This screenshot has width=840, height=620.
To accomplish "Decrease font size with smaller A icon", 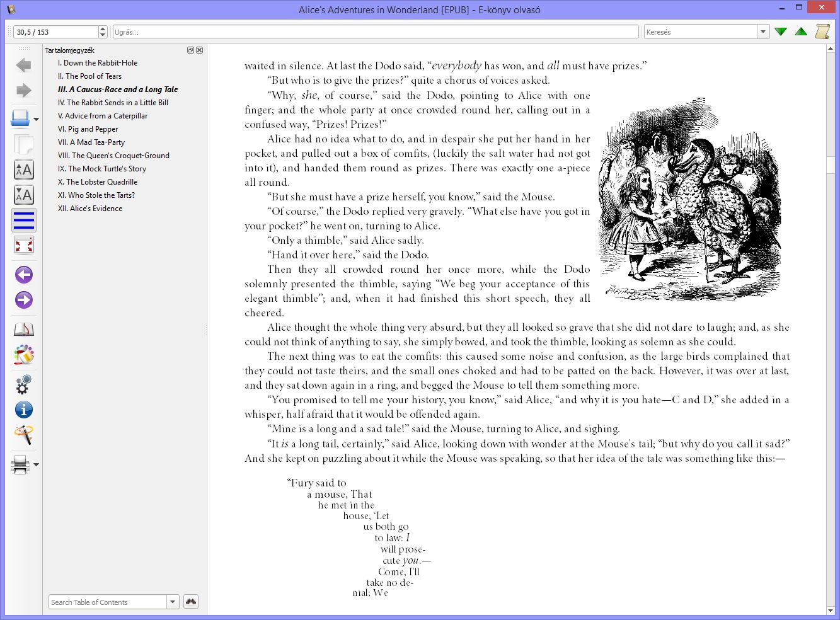I will tap(23, 195).
